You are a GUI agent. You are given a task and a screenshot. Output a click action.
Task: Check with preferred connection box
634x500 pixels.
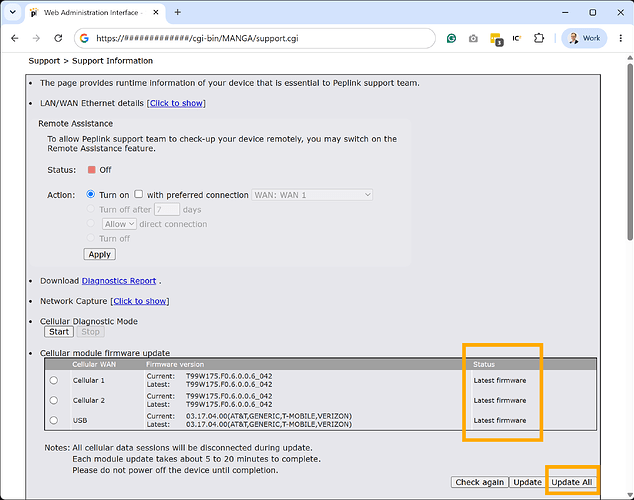139,194
